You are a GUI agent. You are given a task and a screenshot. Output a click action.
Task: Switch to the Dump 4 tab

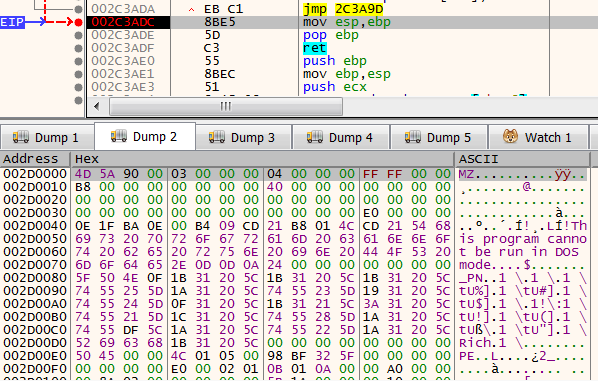coord(341,137)
